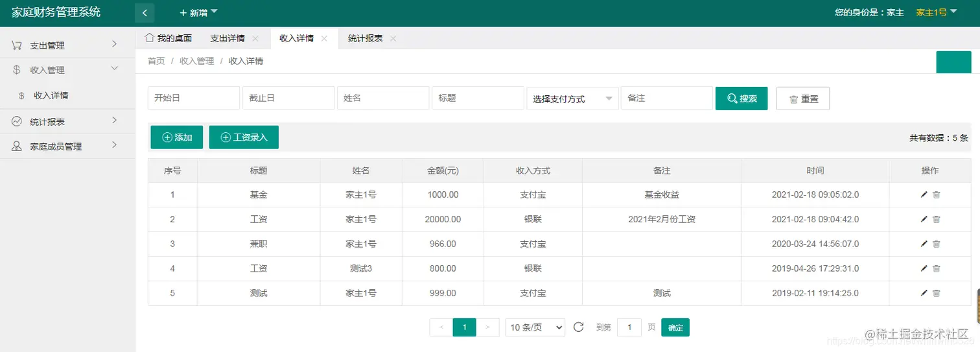Delete the 999.00 测试 row
Screen dimensions: 980x352
pos(937,293)
